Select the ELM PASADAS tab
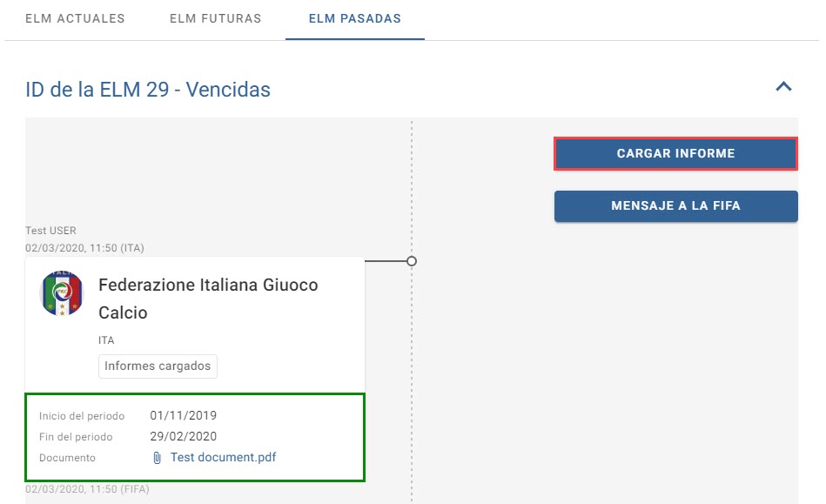Viewport: 826px width, 504px height. [354, 18]
